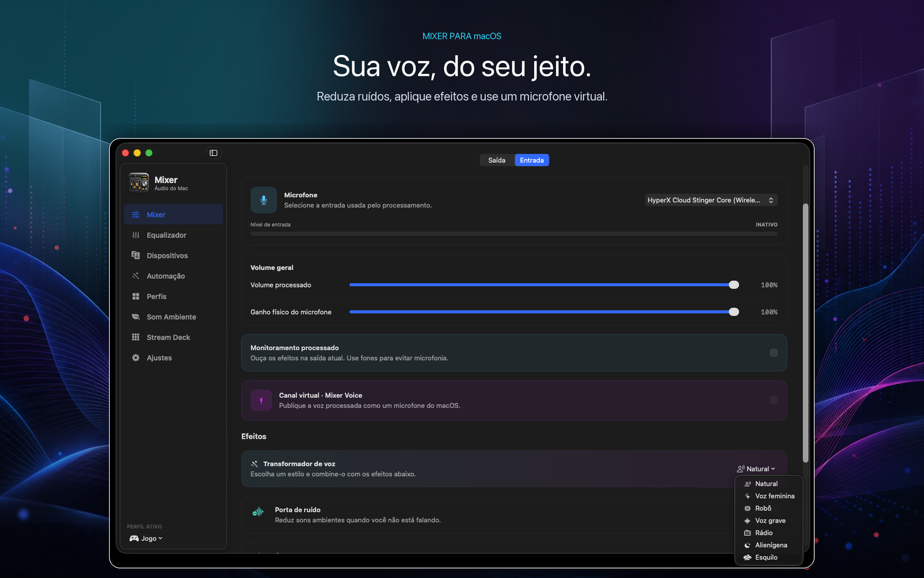Click the Som Ambiente icon
Screen dimensions: 924x578
coord(136,317)
